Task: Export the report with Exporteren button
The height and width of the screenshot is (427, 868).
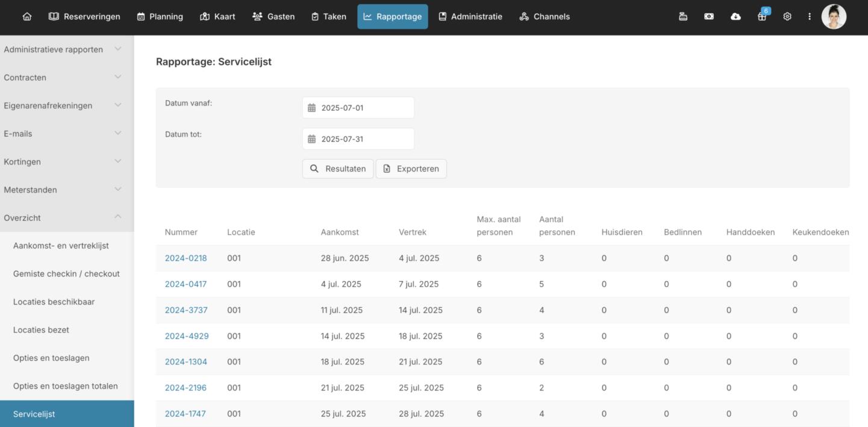Action: tap(411, 169)
